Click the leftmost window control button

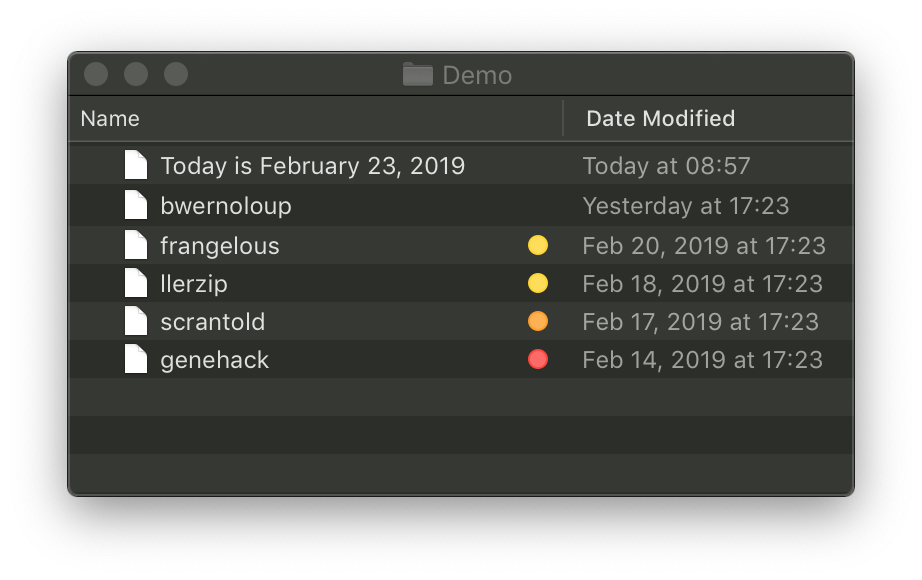coord(96,75)
